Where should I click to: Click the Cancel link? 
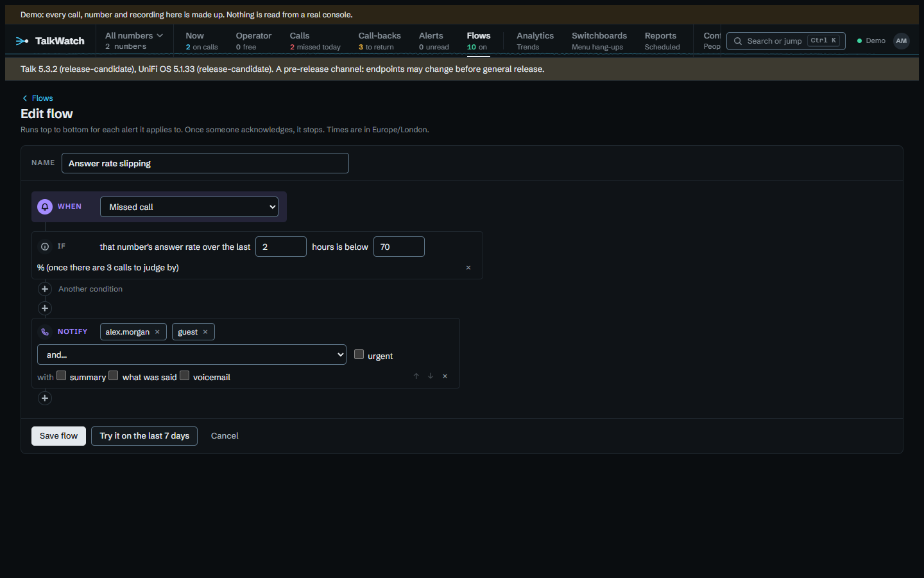(225, 436)
